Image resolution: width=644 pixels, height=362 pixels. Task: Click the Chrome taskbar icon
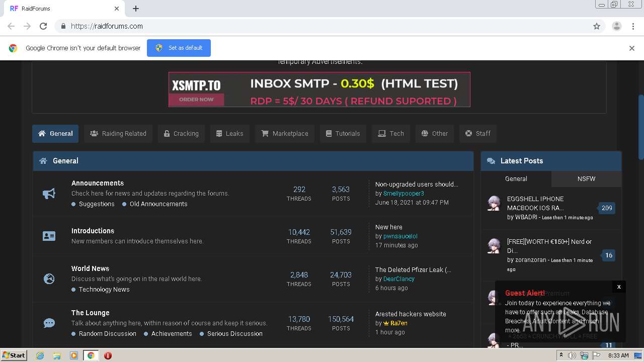click(x=91, y=355)
